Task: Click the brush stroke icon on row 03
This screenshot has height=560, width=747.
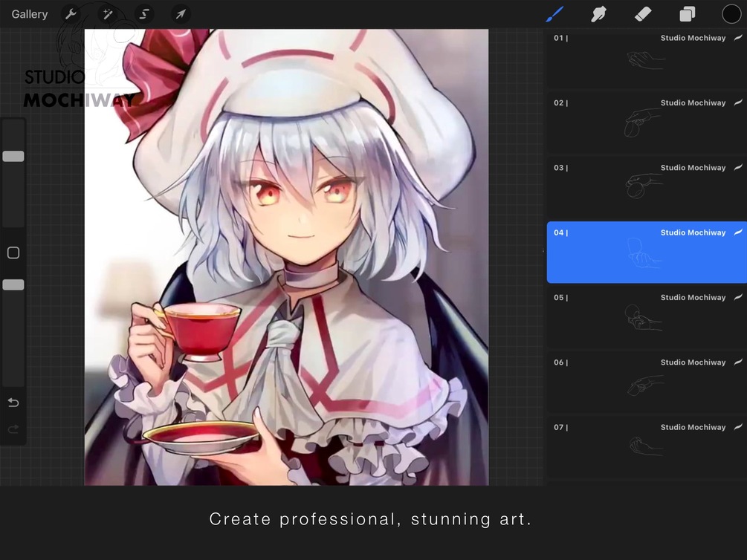Action: pyautogui.click(x=738, y=167)
